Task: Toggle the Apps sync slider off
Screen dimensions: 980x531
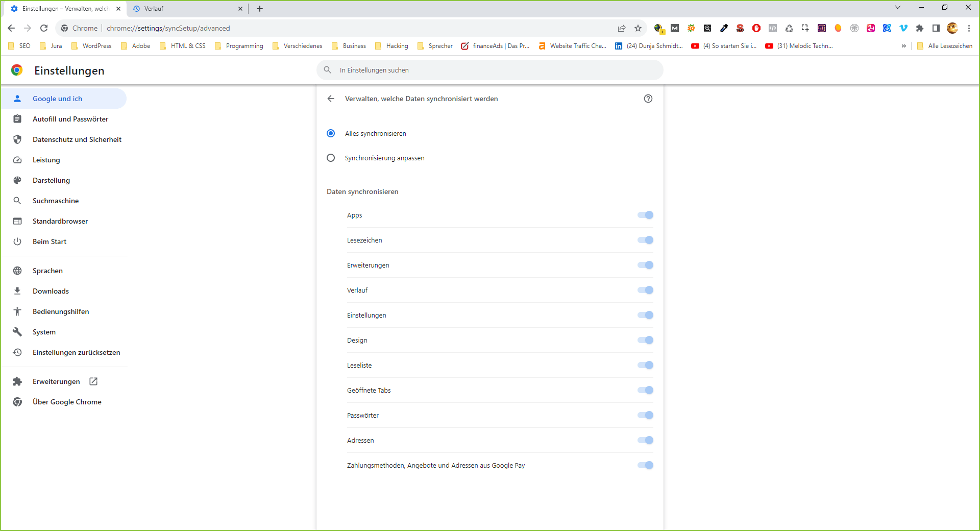Action: (646, 215)
